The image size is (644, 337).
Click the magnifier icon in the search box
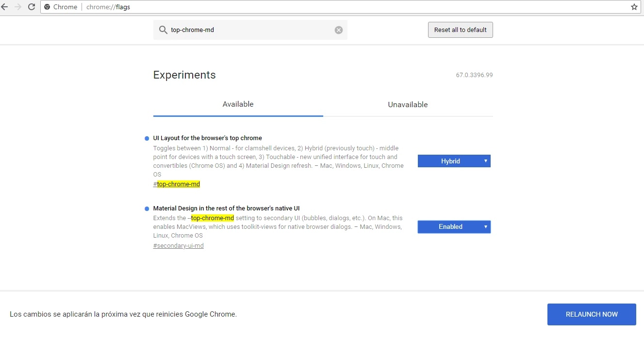163,30
